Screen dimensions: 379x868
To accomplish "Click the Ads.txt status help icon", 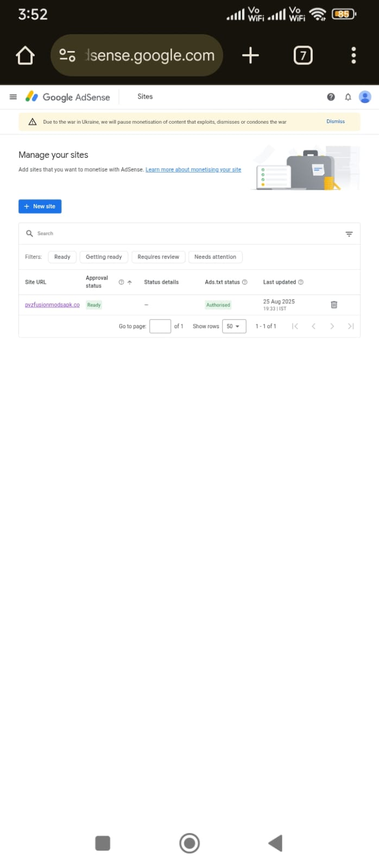I will [245, 282].
